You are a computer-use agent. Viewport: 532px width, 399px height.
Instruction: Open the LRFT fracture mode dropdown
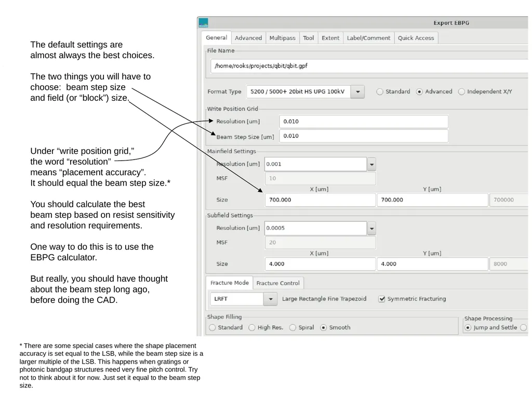coord(270,299)
